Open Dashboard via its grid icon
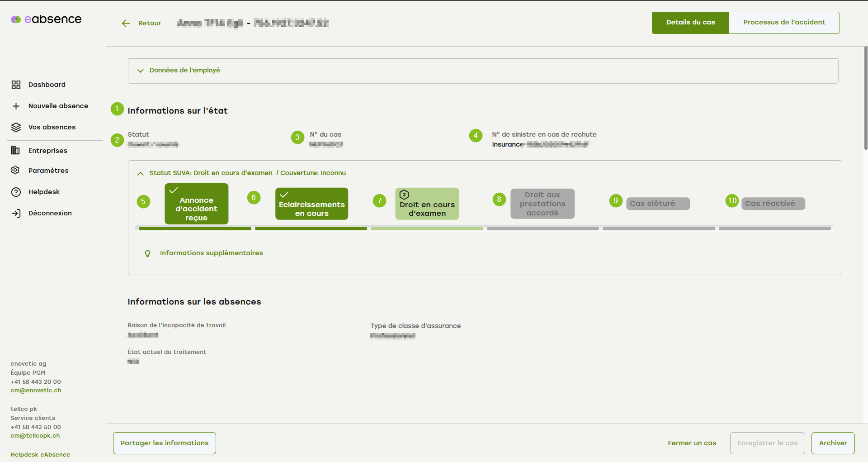Viewport: 868px width, 462px height. (16, 85)
